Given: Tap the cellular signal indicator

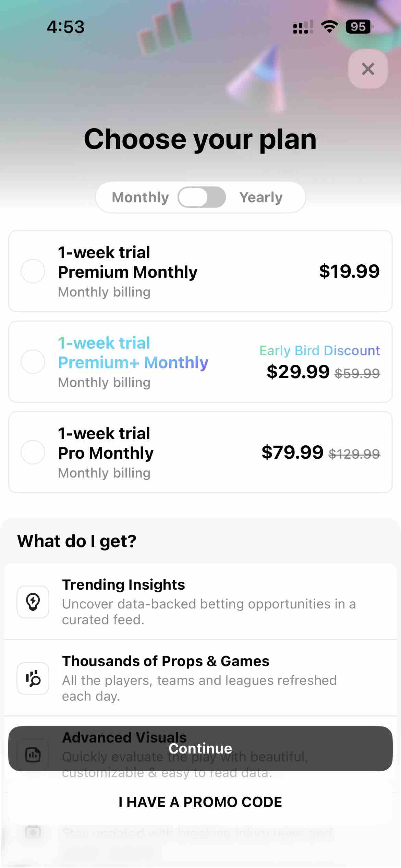Looking at the screenshot, I should (302, 26).
